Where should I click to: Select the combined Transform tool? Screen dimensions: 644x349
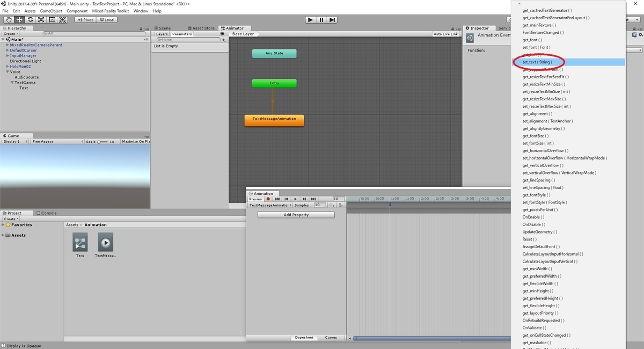[x=63, y=19]
